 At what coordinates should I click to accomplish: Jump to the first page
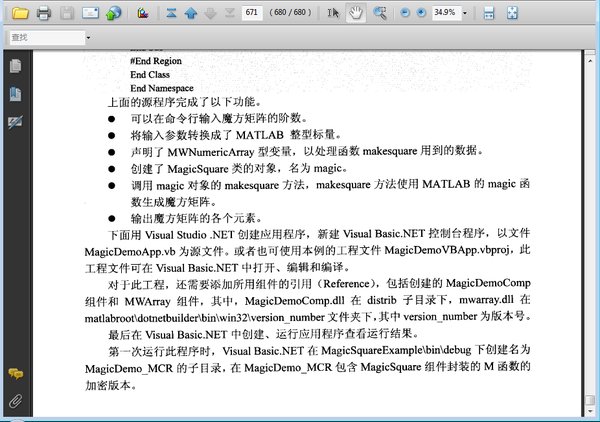tap(171, 13)
